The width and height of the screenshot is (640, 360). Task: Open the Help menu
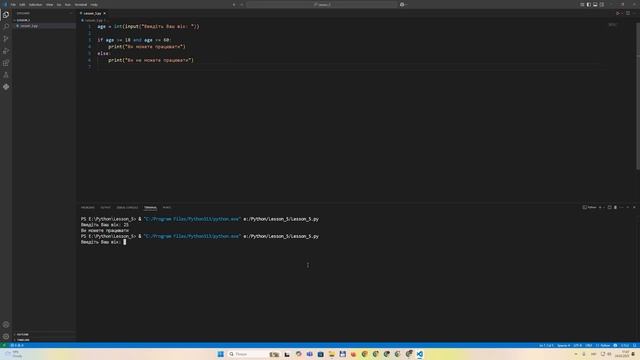pos(94,4)
